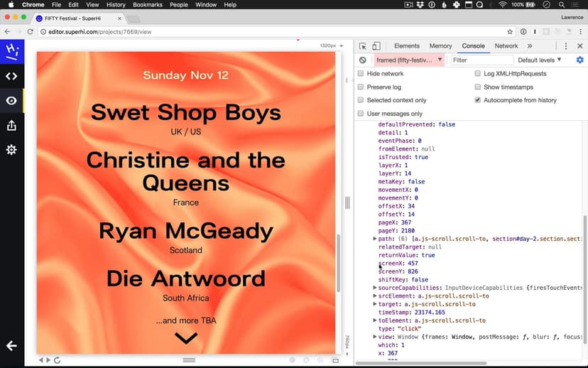This screenshot has width=588, height=368.
Task: Click the console Filter input field
Action: (x=481, y=60)
